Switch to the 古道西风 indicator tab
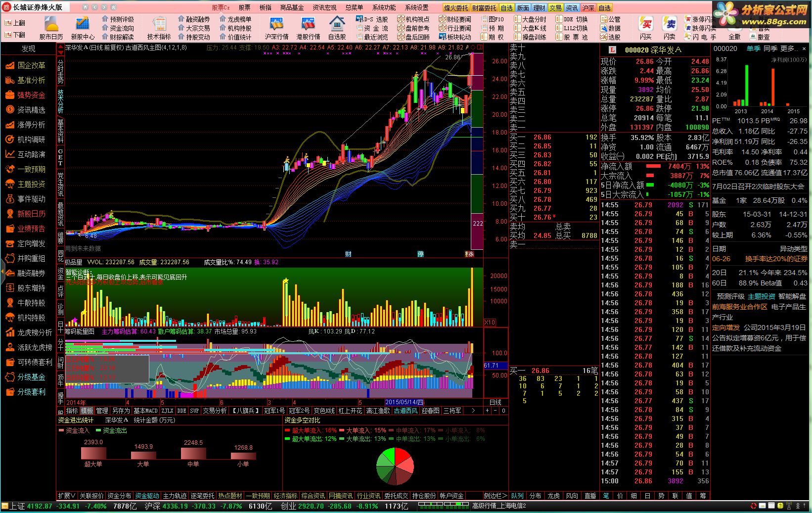Image resolution: width=812 pixels, height=513 pixels. (406, 411)
